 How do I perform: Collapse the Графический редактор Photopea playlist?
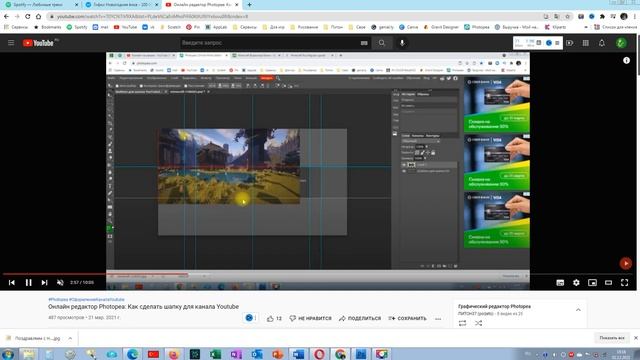(x=578, y=310)
